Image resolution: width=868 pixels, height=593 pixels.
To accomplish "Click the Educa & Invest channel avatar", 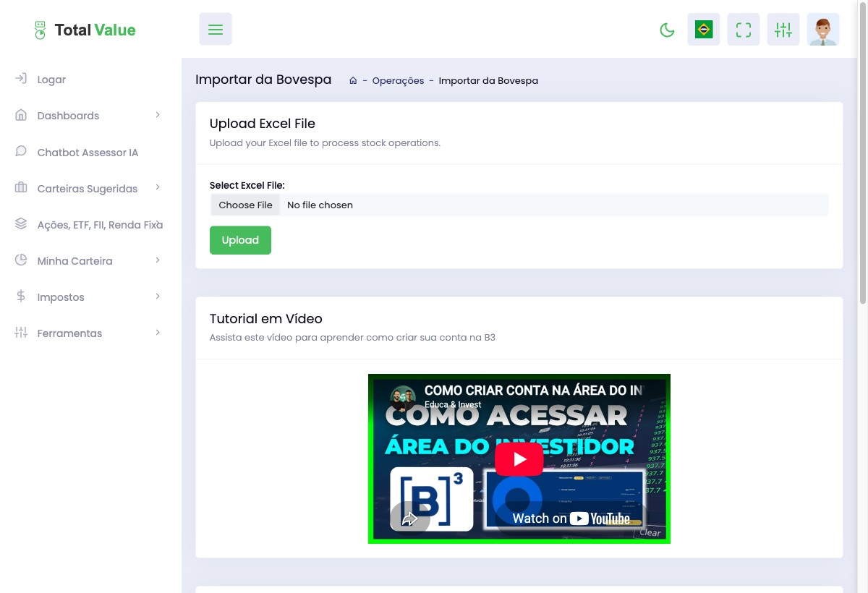I will 403,397.
